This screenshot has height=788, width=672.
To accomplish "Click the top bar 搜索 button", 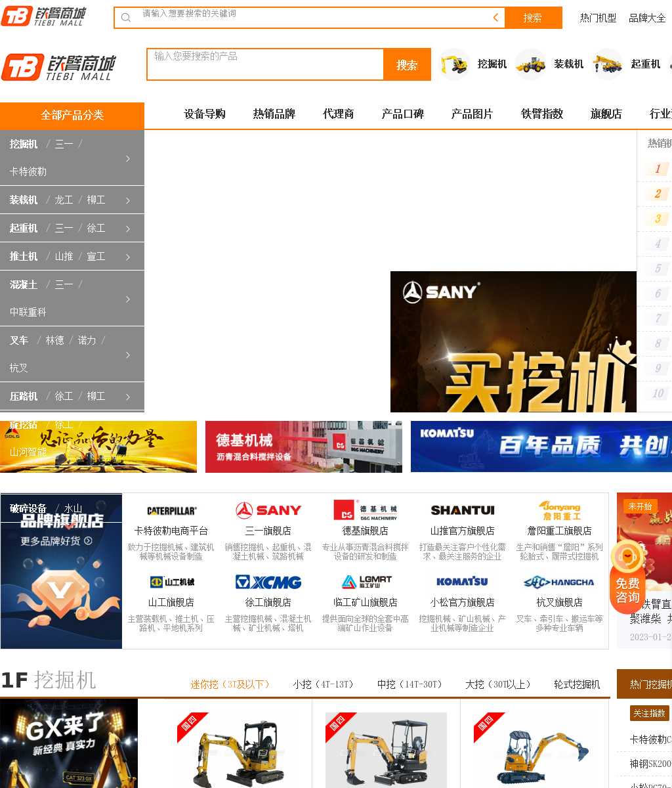I will pos(533,18).
